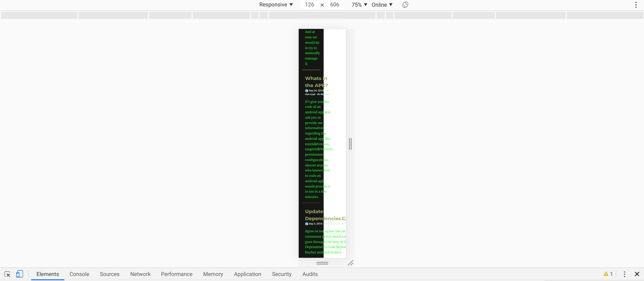Click the viewport height field 606
Screen dimensions: 644x281
[x=335, y=5]
